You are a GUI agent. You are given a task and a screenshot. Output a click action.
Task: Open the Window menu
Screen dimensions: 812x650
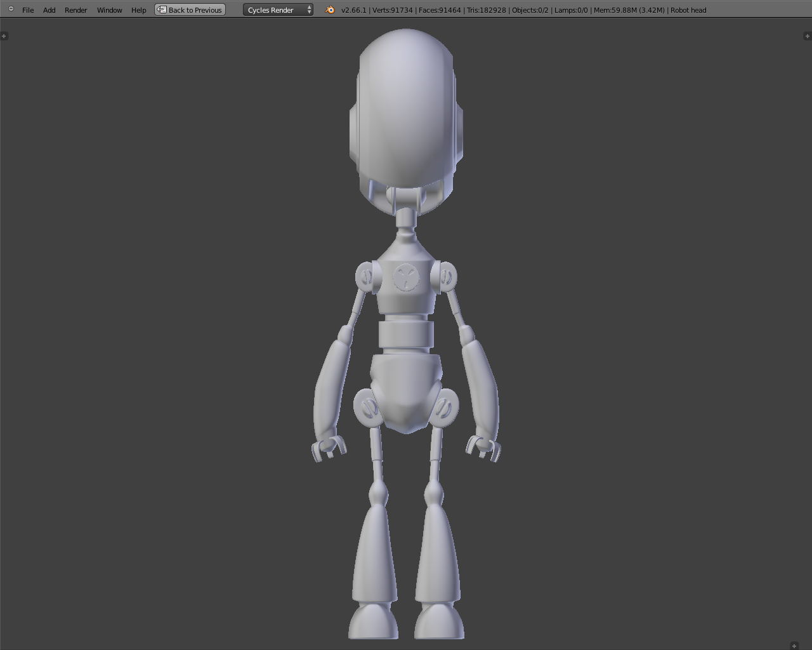tap(109, 10)
